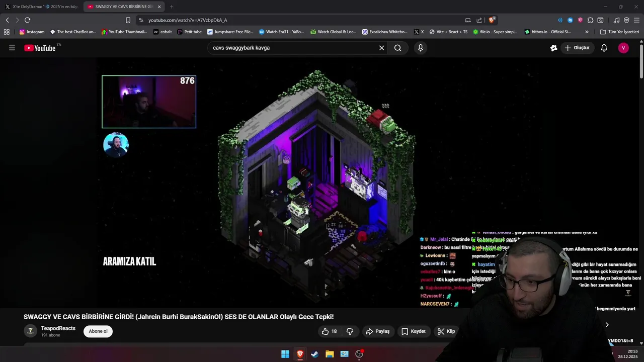644x362 pixels.
Task: Create a clip using Klip button
Action: [446, 331]
